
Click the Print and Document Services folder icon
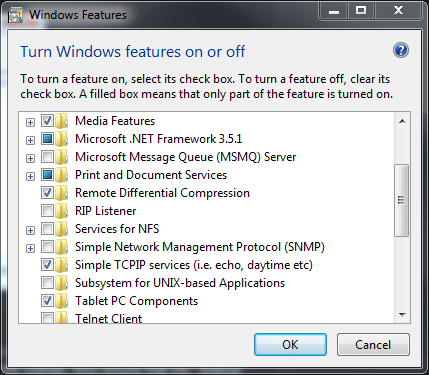point(62,175)
